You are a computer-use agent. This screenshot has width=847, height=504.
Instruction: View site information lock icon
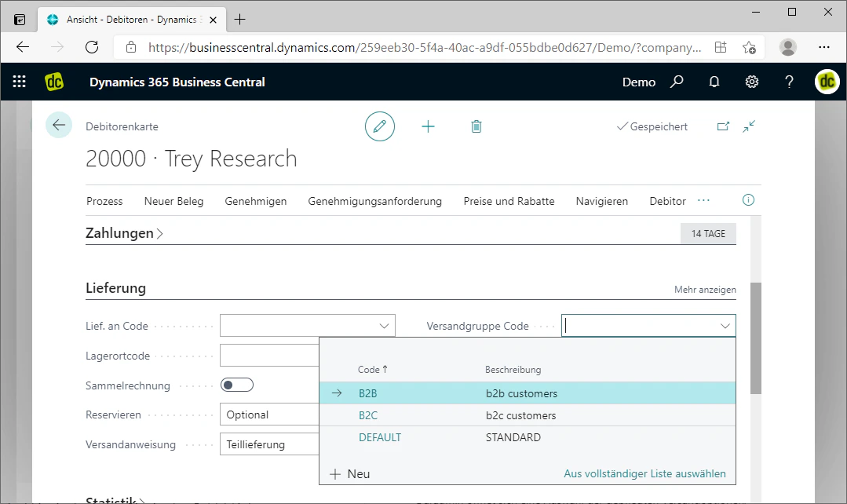pos(131,47)
